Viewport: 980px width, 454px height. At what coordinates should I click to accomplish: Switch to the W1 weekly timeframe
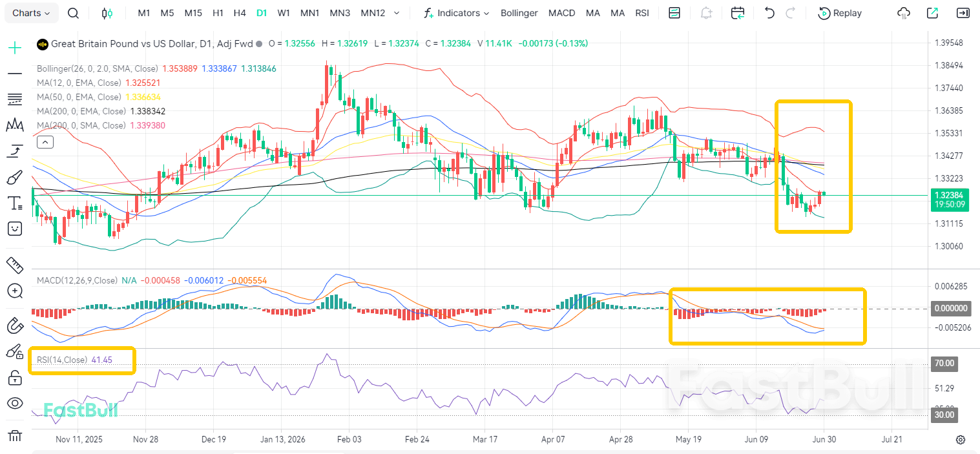284,13
